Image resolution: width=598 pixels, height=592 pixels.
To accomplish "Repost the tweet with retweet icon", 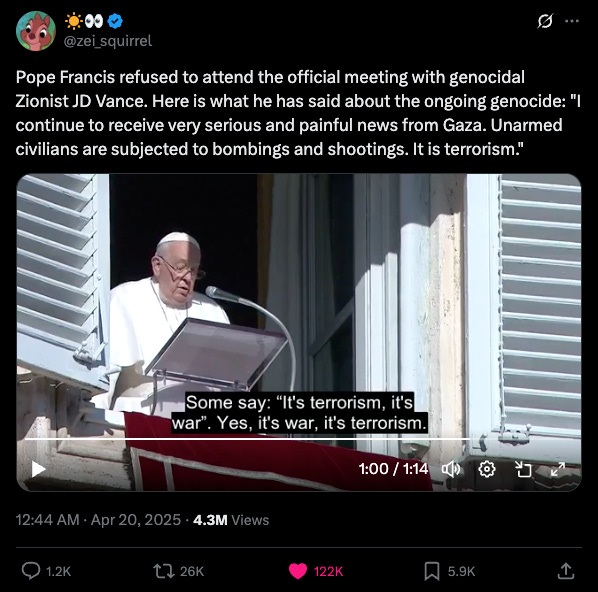I will [x=163, y=571].
